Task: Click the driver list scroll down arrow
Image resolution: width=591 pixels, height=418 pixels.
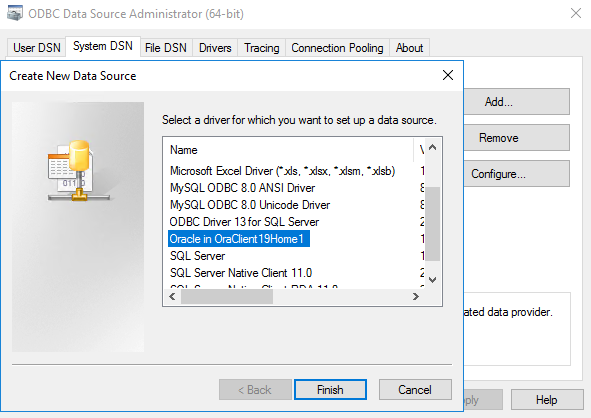Action: [433, 280]
